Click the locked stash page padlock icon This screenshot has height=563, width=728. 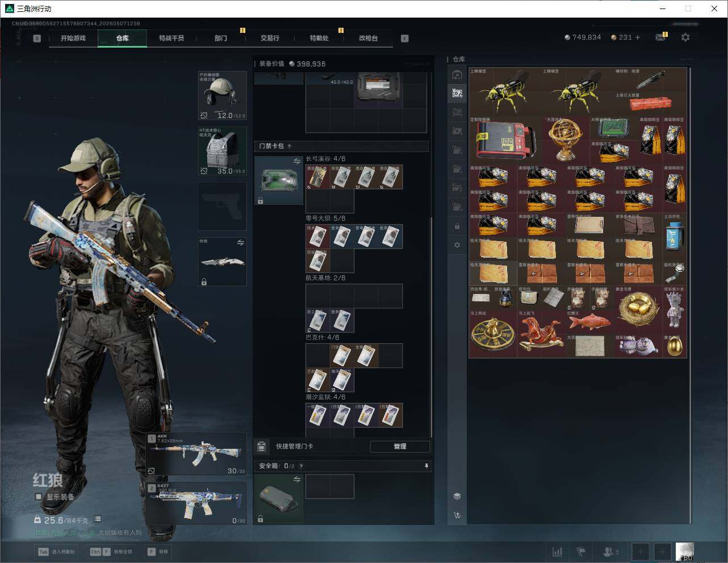click(457, 226)
